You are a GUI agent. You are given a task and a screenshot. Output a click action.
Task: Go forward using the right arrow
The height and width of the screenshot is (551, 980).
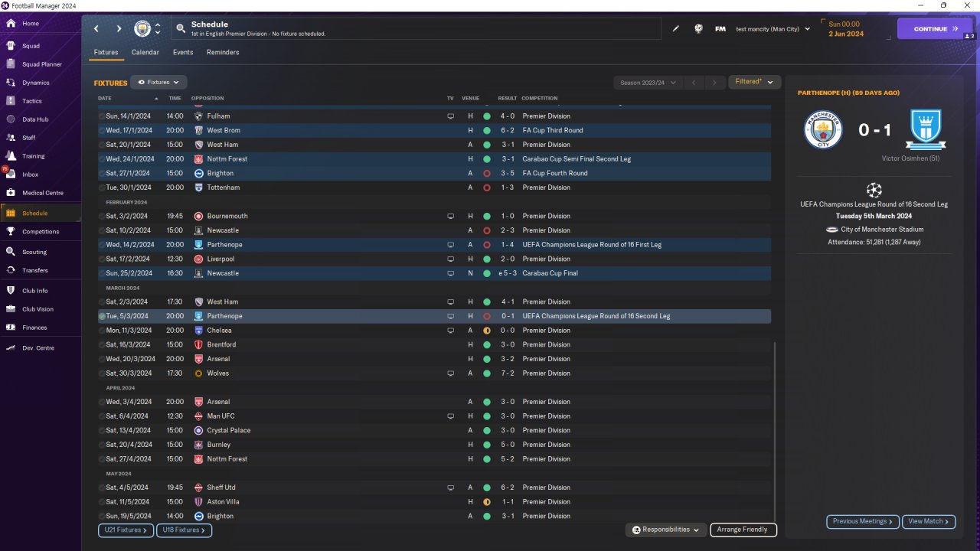[x=119, y=29]
